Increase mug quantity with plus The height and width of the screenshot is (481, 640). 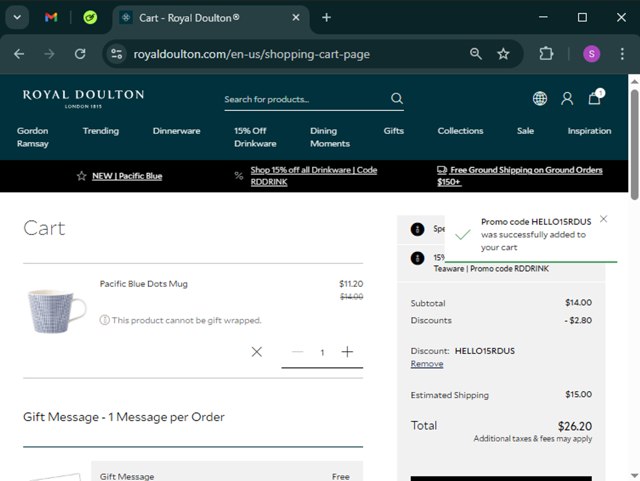click(347, 352)
